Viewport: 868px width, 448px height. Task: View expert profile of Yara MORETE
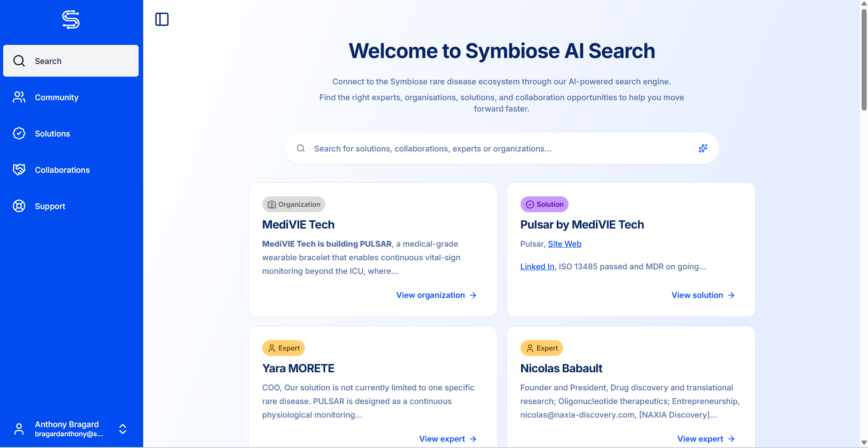pyautogui.click(x=447, y=439)
